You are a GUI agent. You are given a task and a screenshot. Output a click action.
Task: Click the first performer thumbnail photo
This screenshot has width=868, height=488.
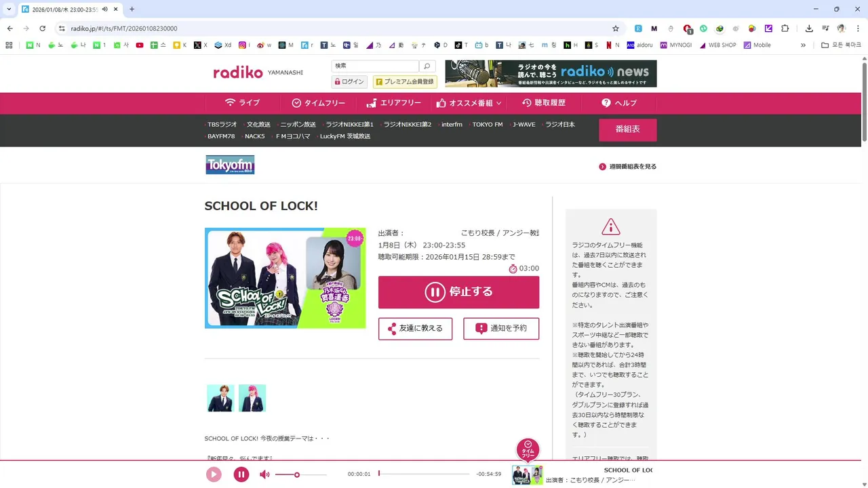pyautogui.click(x=220, y=398)
